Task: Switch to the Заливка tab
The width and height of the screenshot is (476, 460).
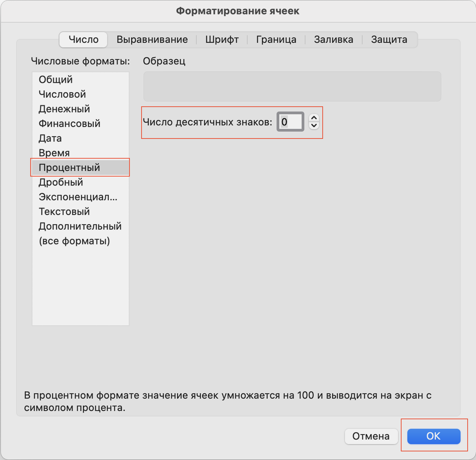Action: coord(333,40)
